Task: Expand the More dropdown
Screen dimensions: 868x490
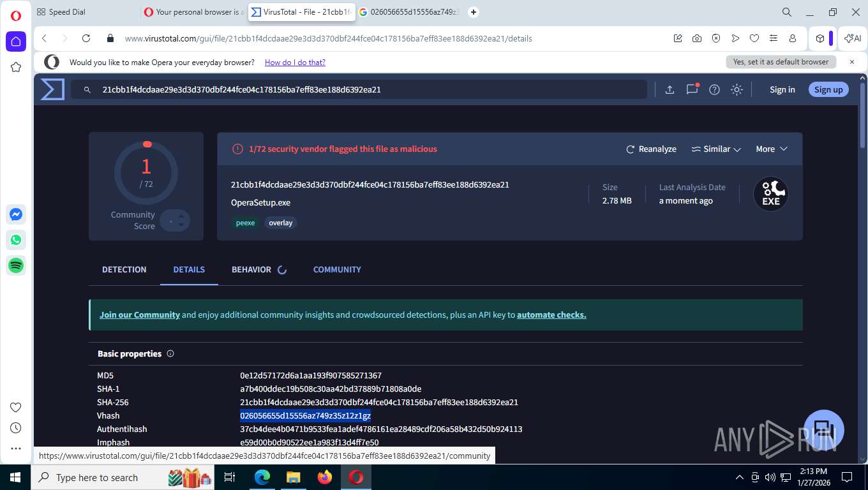Action: (772, 149)
